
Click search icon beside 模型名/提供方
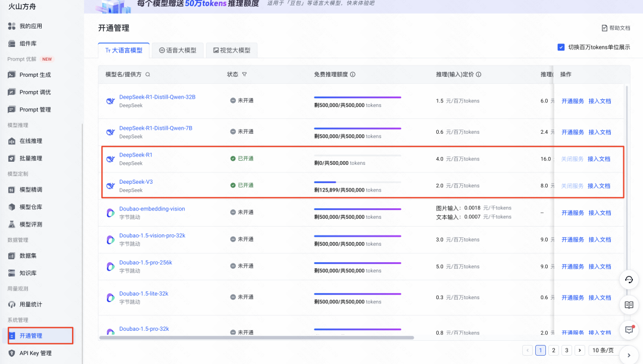coord(148,74)
